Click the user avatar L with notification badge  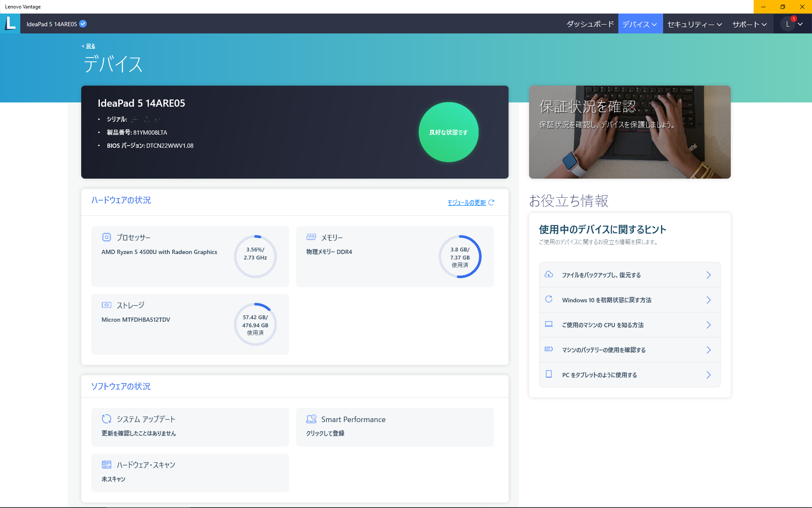tap(788, 24)
